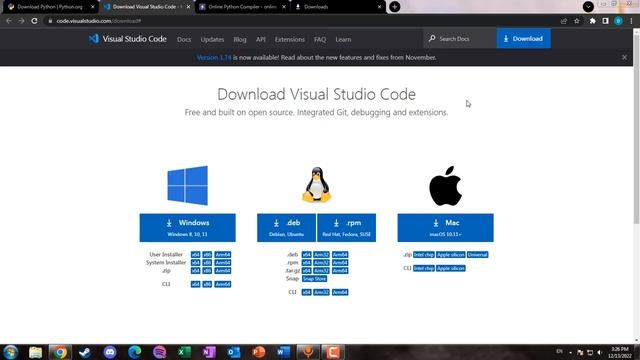Open a new browser tab
Image resolution: width=640 pixels, height=360 pixels.
tap(395, 7)
